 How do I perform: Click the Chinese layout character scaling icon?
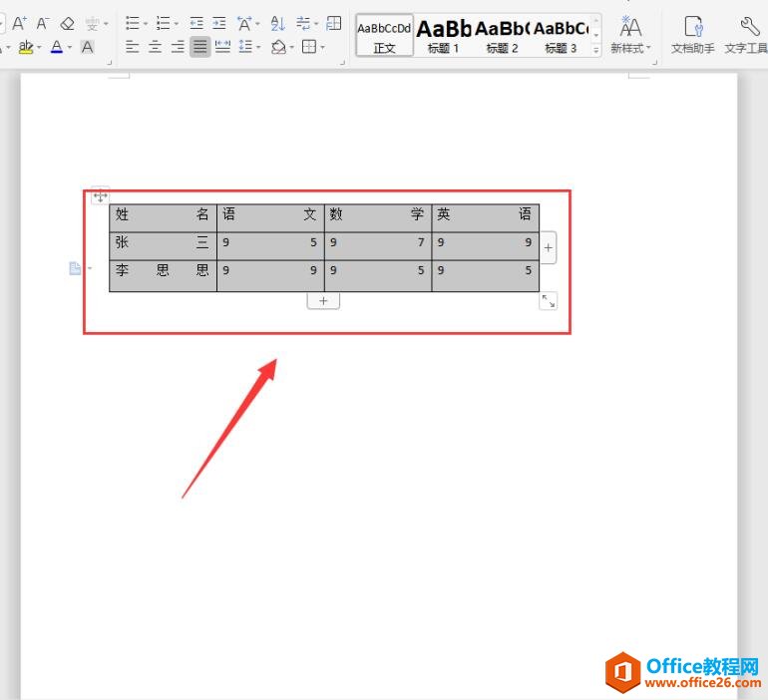244,23
